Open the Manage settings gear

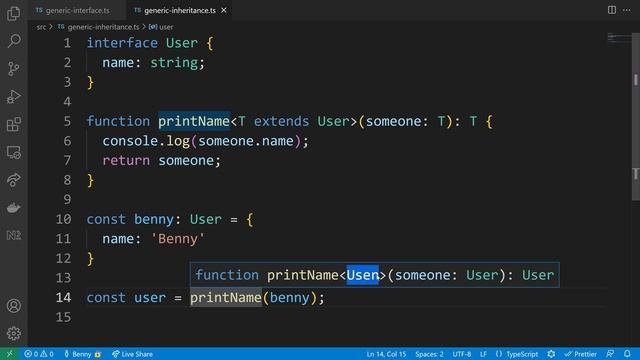pos(13,333)
